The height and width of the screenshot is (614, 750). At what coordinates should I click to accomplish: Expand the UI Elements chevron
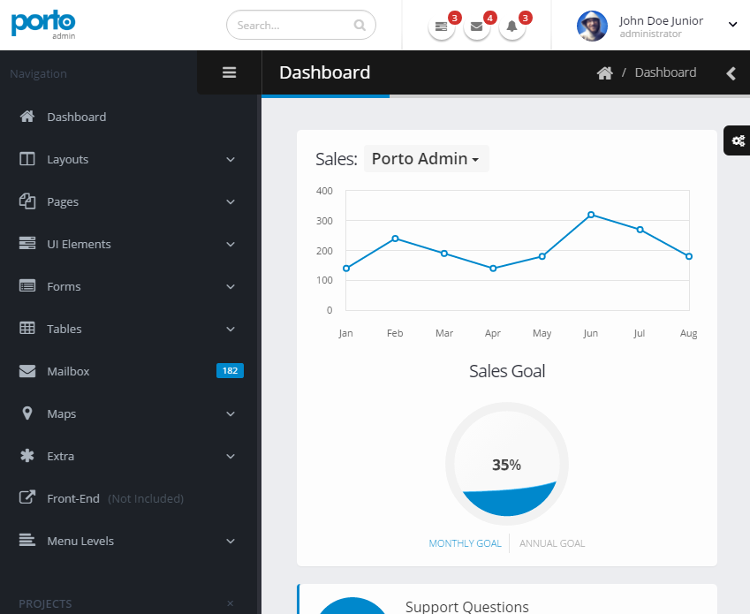click(x=231, y=244)
